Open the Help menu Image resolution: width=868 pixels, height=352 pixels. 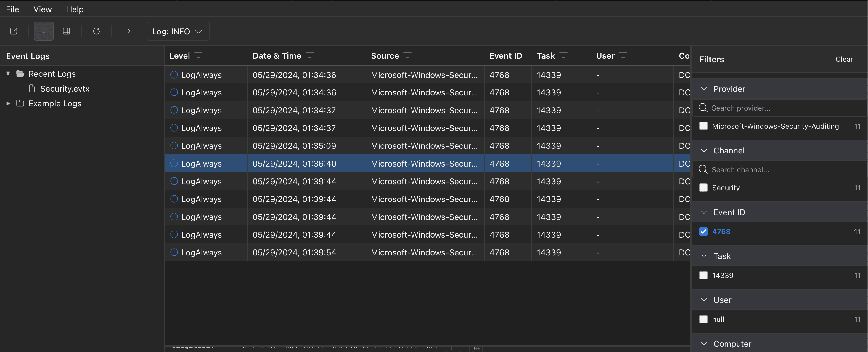[75, 9]
